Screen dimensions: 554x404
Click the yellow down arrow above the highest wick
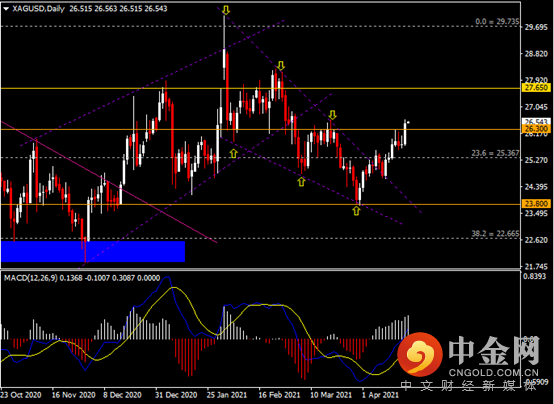pos(226,10)
